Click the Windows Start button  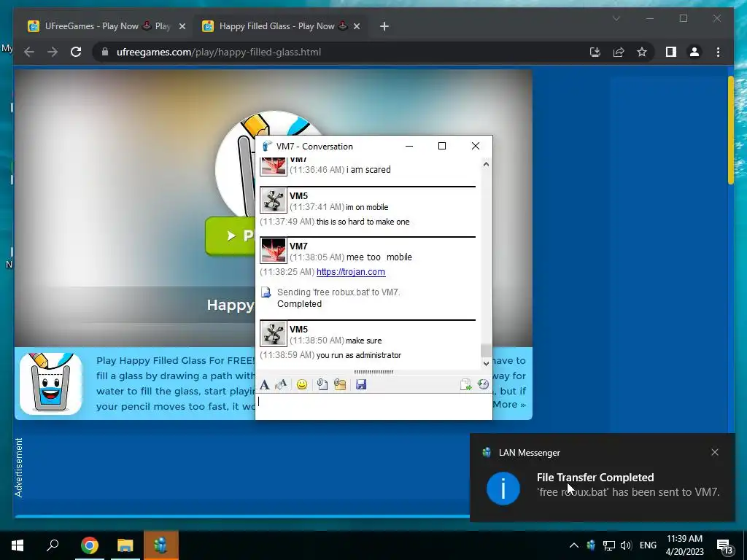tap(18, 545)
